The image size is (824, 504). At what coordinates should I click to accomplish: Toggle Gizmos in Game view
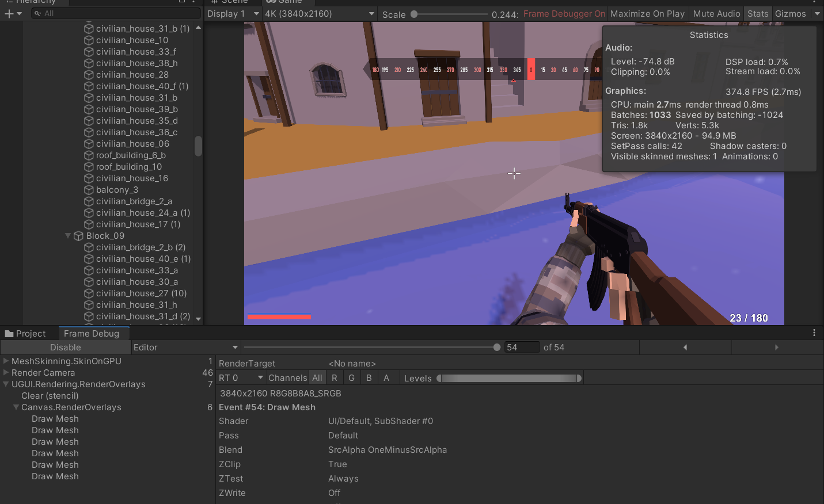[x=790, y=14]
